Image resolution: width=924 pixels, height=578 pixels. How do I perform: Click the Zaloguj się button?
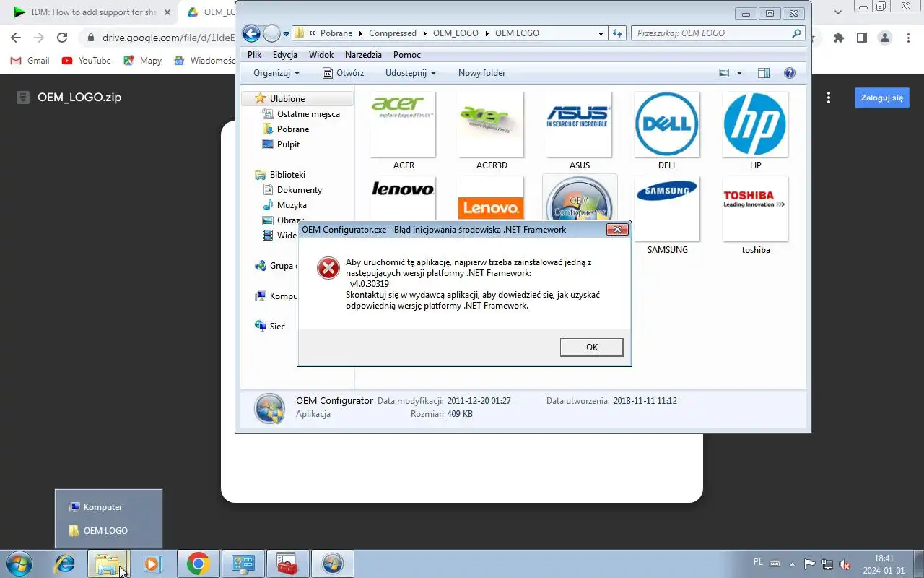point(882,98)
